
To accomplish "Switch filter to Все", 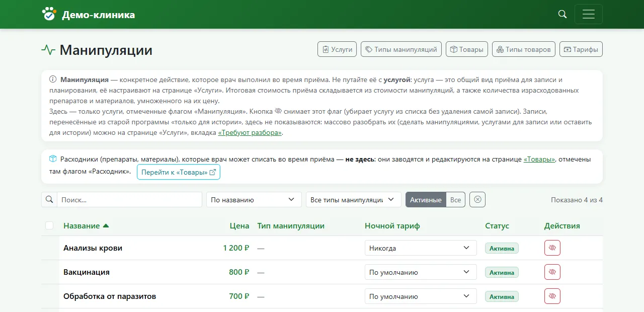I will (456, 200).
